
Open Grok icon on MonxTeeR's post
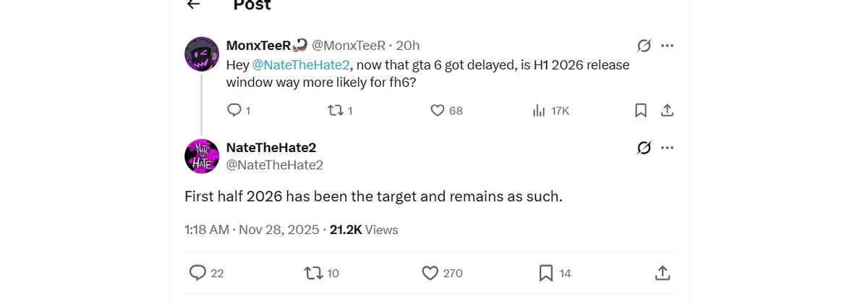tap(644, 46)
